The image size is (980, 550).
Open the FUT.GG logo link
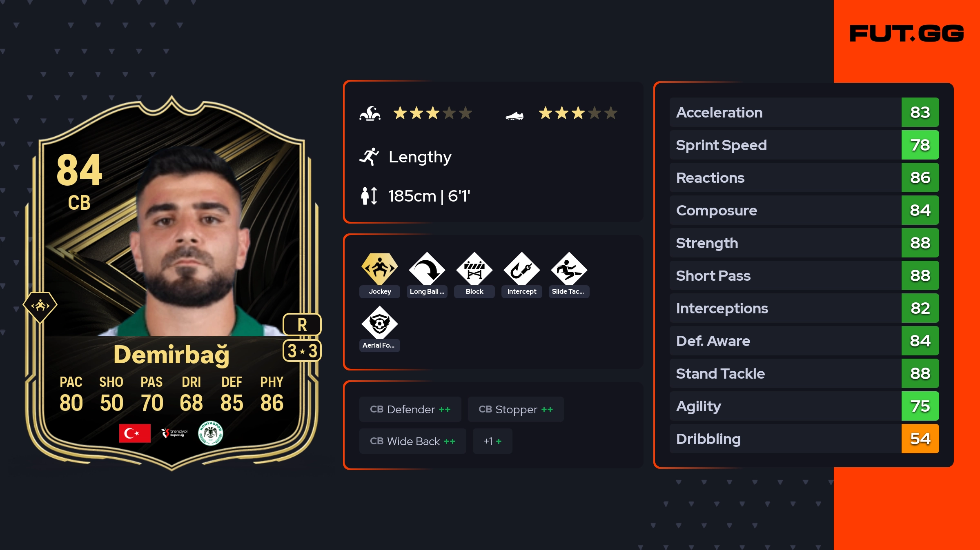pos(907,33)
